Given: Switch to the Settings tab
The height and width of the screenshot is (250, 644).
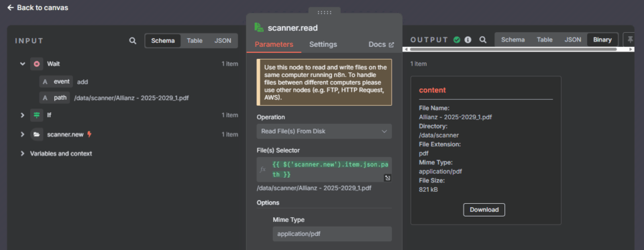Looking at the screenshot, I should (x=323, y=44).
